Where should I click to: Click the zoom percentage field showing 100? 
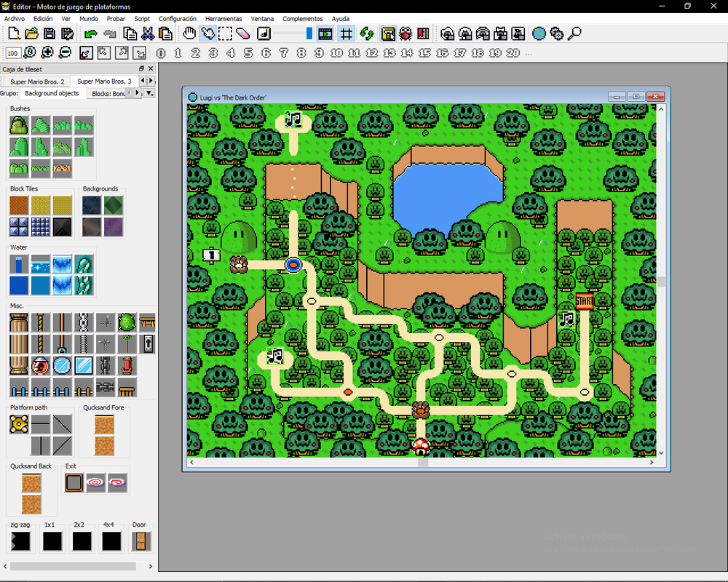click(12, 53)
